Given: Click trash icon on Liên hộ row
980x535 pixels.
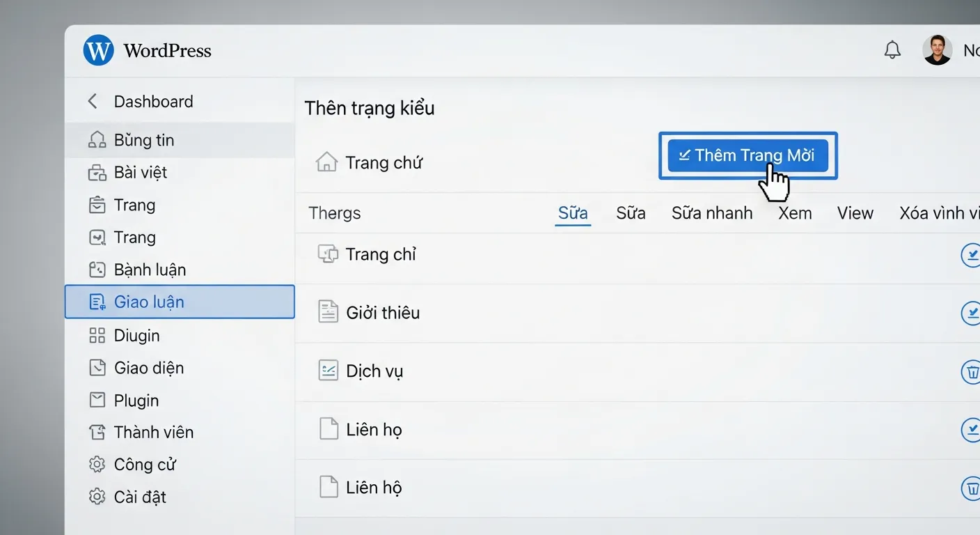Looking at the screenshot, I should (x=971, y=488).
